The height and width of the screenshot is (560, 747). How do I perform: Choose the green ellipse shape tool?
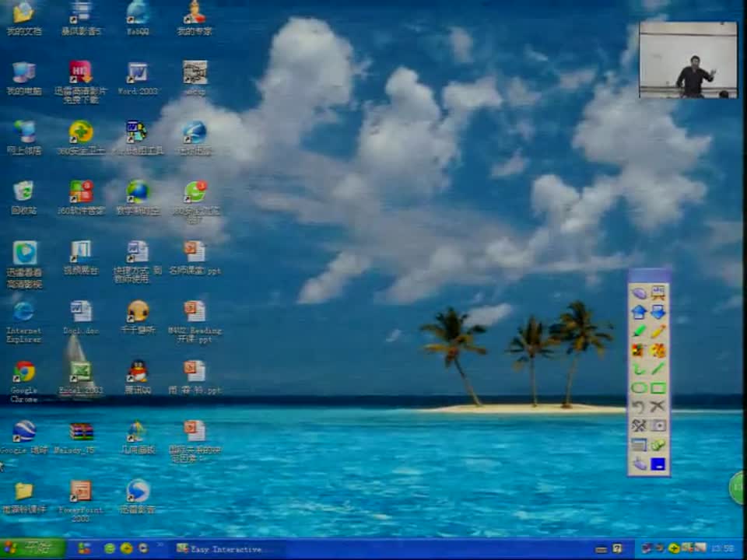pos(639,388)
